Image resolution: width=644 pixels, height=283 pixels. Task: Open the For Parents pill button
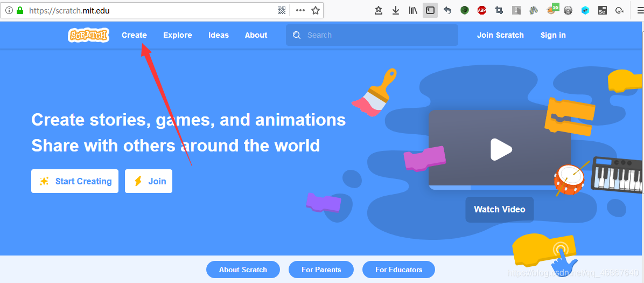pyautogui.click(x=321, y=270)
